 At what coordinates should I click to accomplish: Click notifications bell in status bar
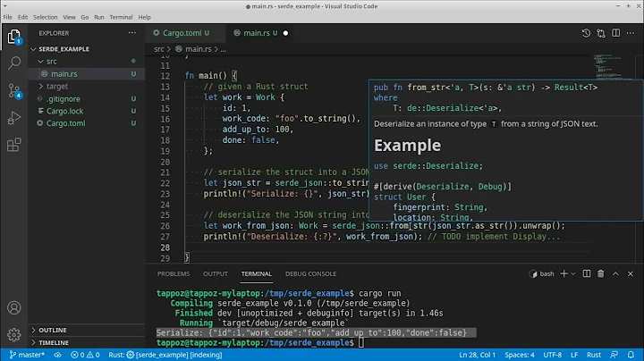click(631, 355)
